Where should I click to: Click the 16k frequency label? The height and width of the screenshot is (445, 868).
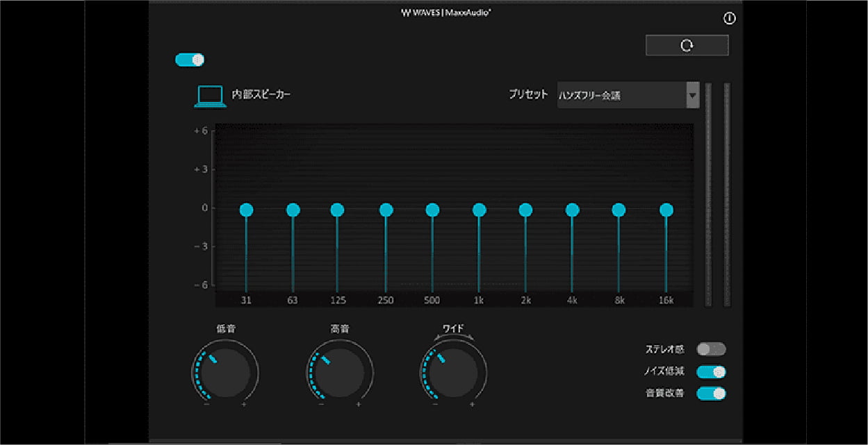(x=666, y=300)
